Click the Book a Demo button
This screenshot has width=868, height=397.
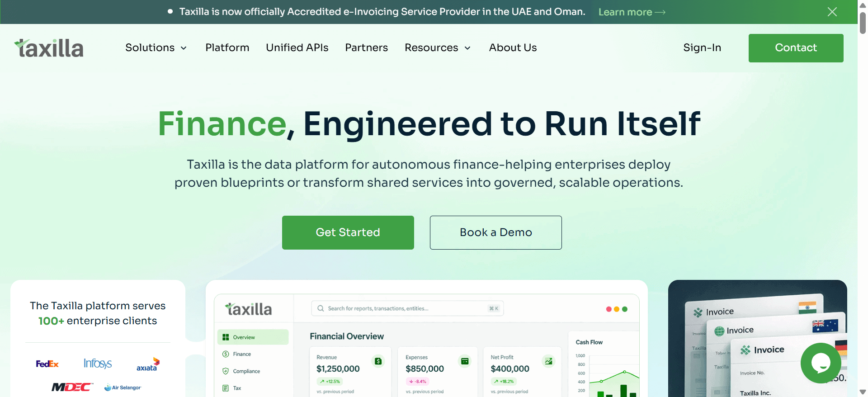tap(495, 232)
